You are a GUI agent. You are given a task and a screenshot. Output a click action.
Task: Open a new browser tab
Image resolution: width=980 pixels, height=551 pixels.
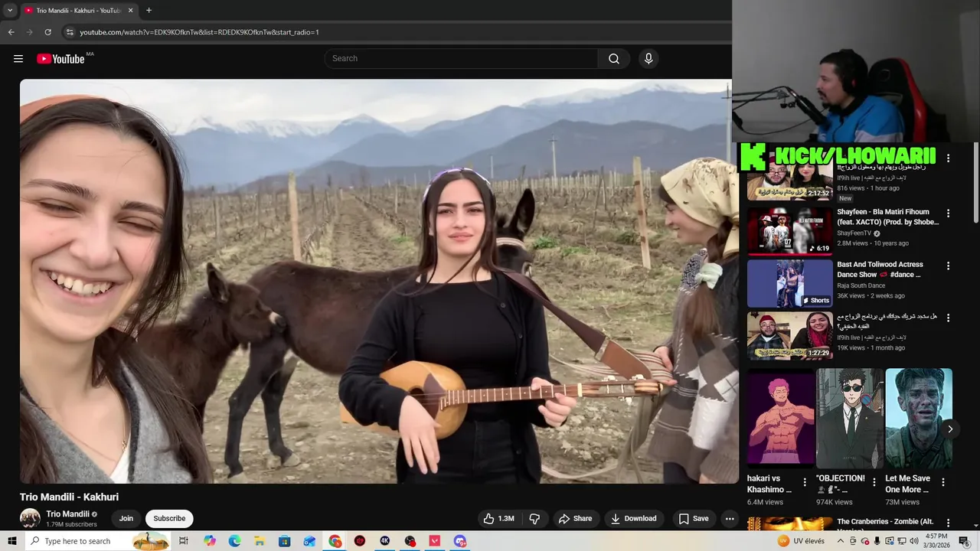(149, 11)
